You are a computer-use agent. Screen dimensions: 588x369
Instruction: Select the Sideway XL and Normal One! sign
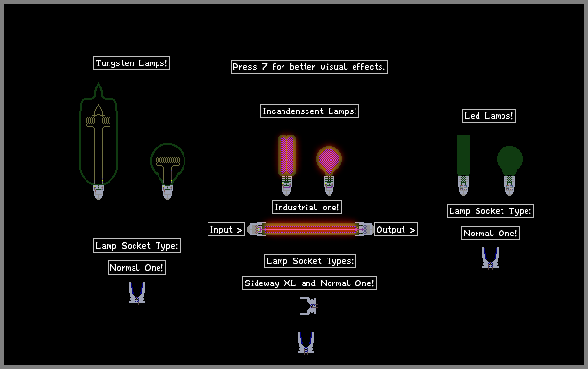click(309, 283)
